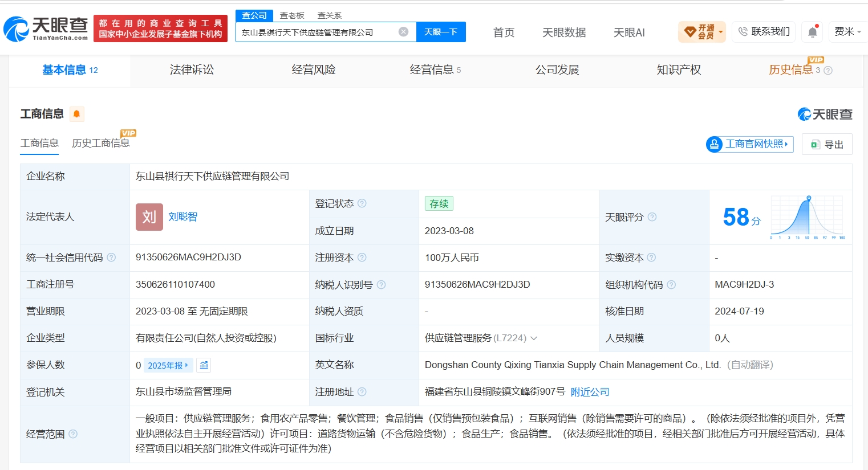
Task: Click the orange alert bell beside 工商信息
Action: (76, 114)
